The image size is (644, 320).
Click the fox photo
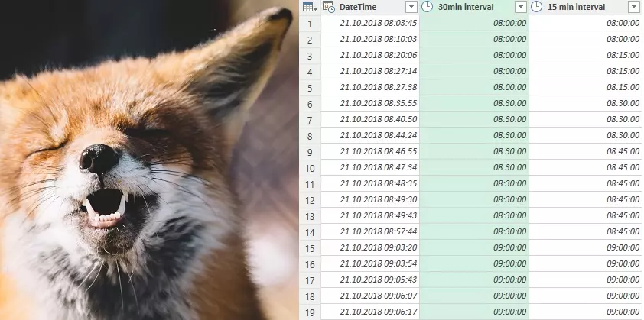pyautogui.click(x=149, y=160)
